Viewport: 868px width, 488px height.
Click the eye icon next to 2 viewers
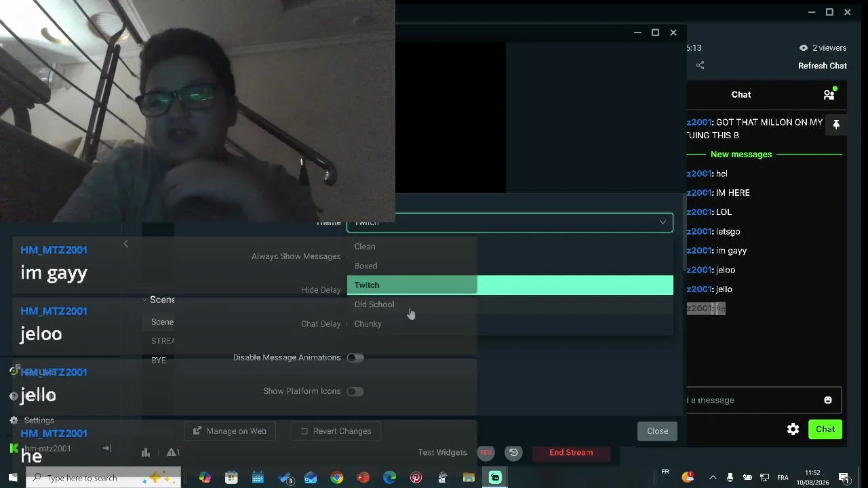tap(804, 48)
